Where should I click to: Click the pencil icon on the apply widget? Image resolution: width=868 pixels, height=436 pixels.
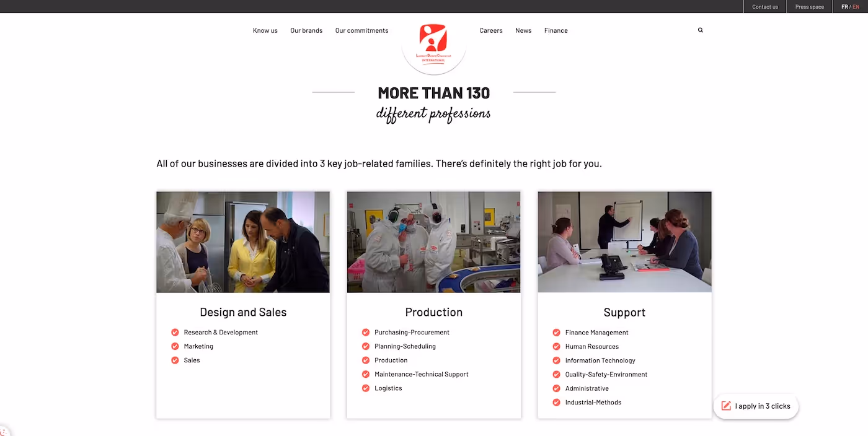click(725, 406)
